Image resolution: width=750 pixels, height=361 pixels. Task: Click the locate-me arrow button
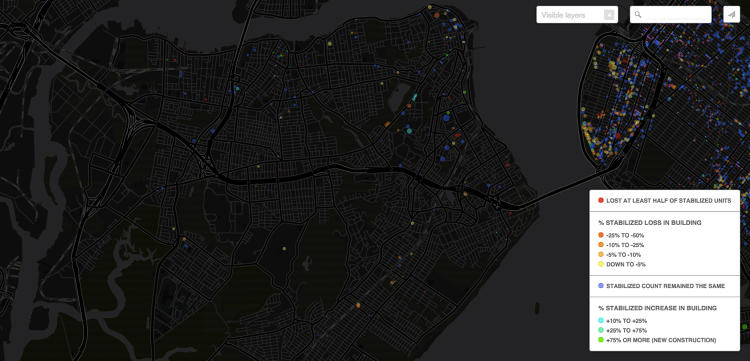coord(731,15)
